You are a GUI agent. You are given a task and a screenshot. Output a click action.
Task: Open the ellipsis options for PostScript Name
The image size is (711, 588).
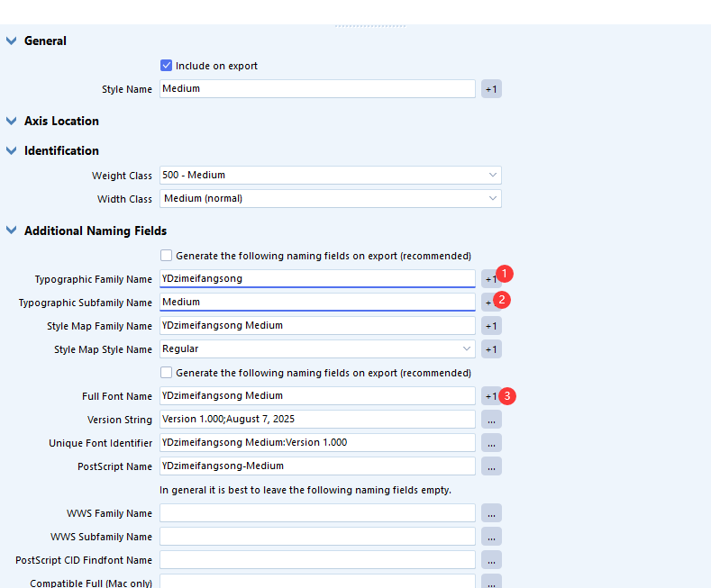tap(491, 466)
